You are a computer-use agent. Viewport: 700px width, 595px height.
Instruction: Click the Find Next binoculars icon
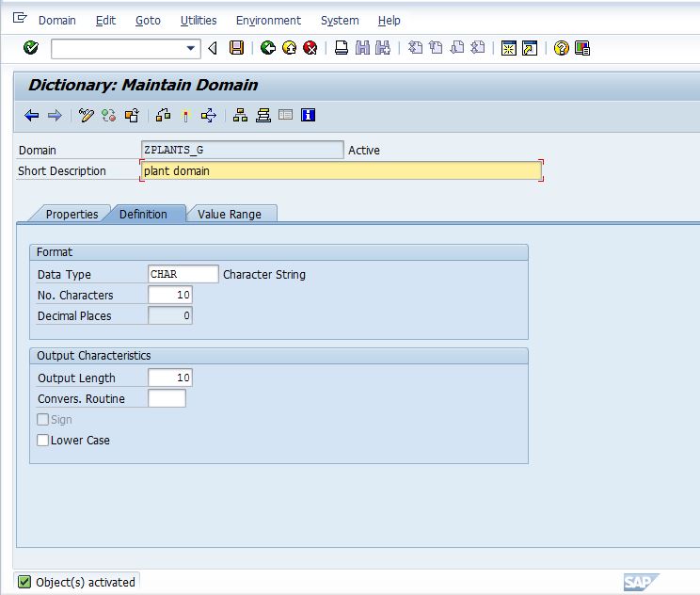coord(383,47)
